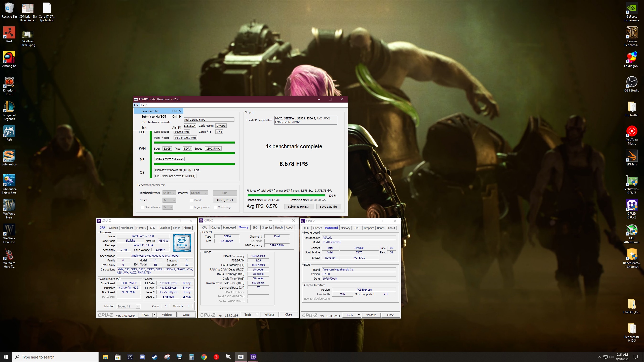The width and height of the screenshot is (644, 362).
Task: Open File Explorer from the taskbar
Action: pyautogui.click(x=105, y=357)
